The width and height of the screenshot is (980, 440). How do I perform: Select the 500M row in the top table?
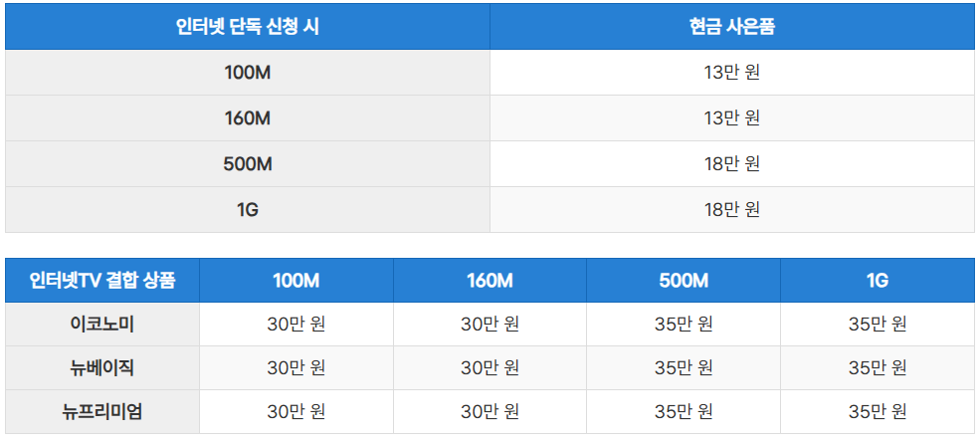490,163
